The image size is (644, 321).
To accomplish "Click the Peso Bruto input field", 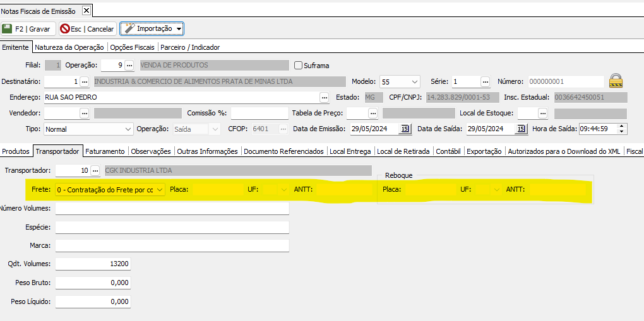I will [93, 283].
